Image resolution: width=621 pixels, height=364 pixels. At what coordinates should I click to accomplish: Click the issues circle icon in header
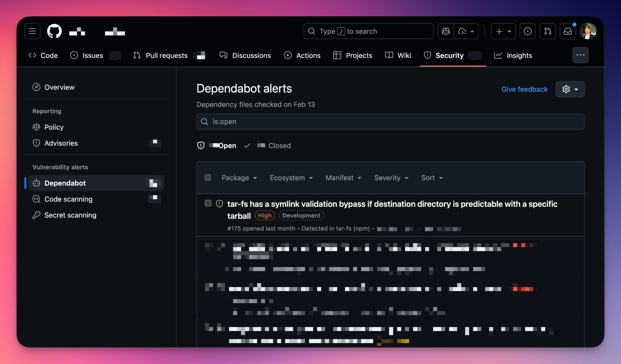[x=528, y=31]
